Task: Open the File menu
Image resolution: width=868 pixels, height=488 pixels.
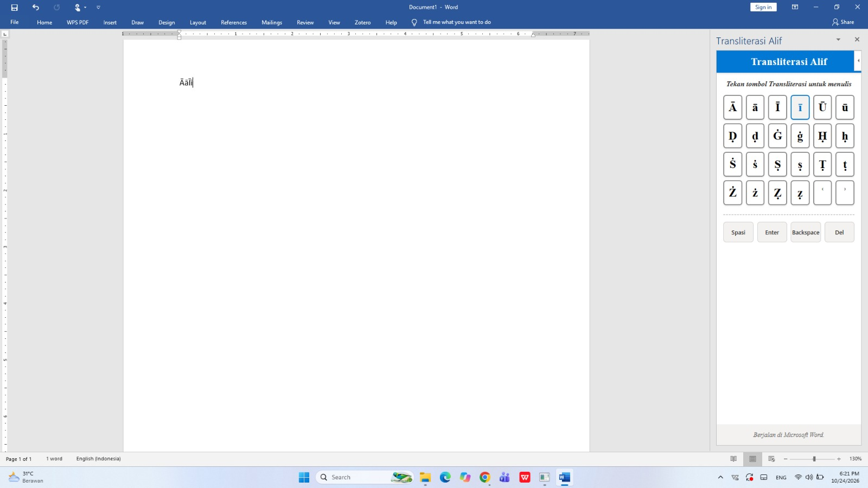Action: point(15,22)
